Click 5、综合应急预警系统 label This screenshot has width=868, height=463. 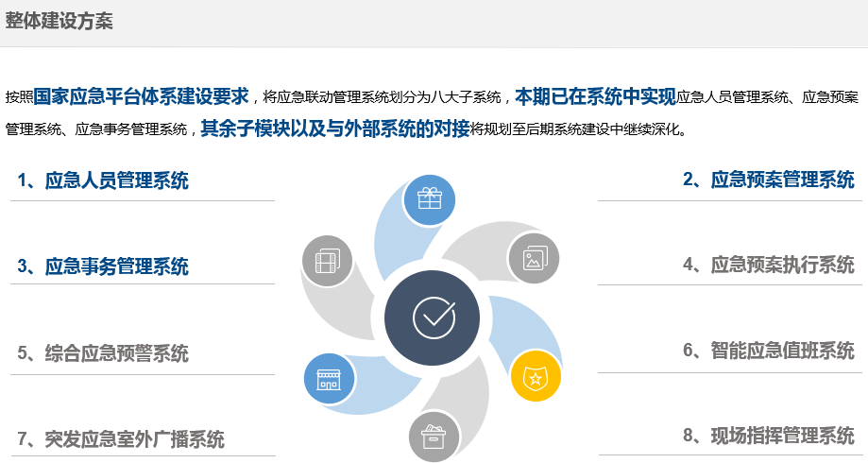(x=103, y=353)
